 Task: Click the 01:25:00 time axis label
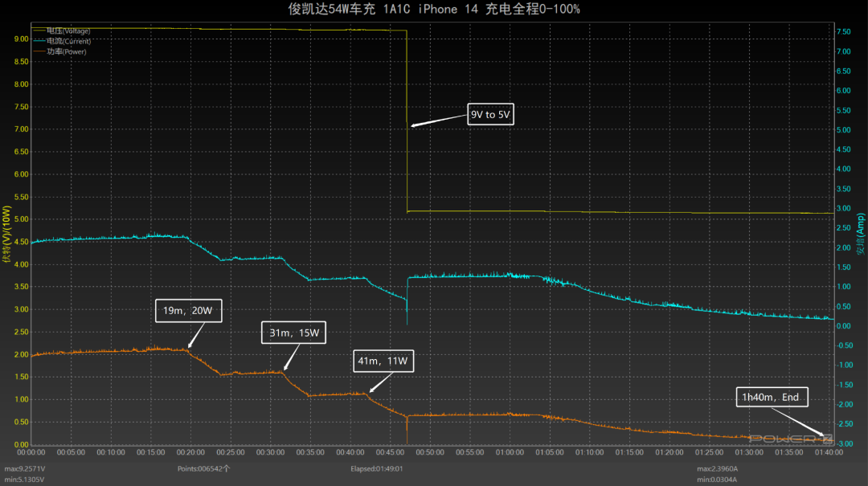coord(709,452)
